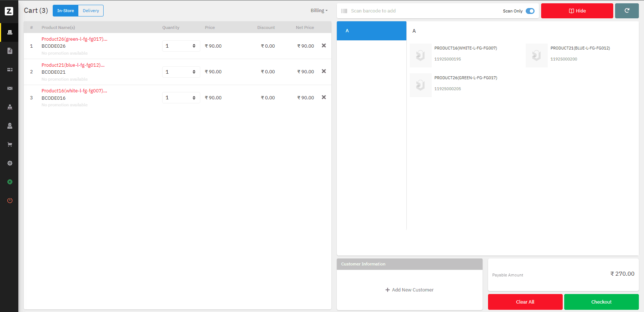Change the quantity spinner for Product16 white
Viewport: 644px width, 312px height.
(x=194, y=98)
